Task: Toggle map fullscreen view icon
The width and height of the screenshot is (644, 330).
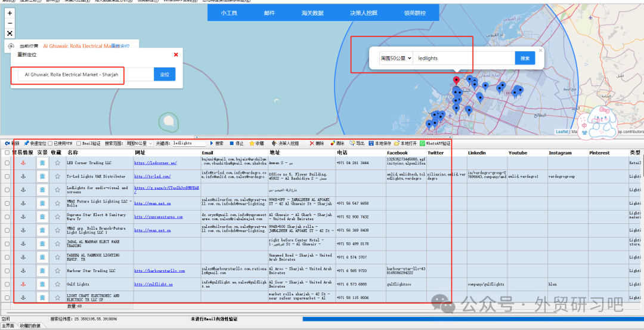Action: [x=10, y=33]
